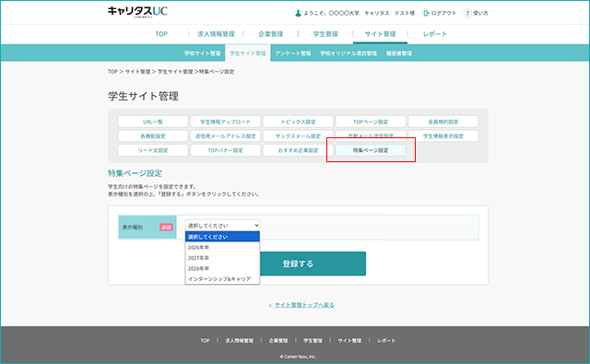The width and height of the screenshot is (590, 364).
Task: Click footer TOP link
Action: [x=205, y=341]
